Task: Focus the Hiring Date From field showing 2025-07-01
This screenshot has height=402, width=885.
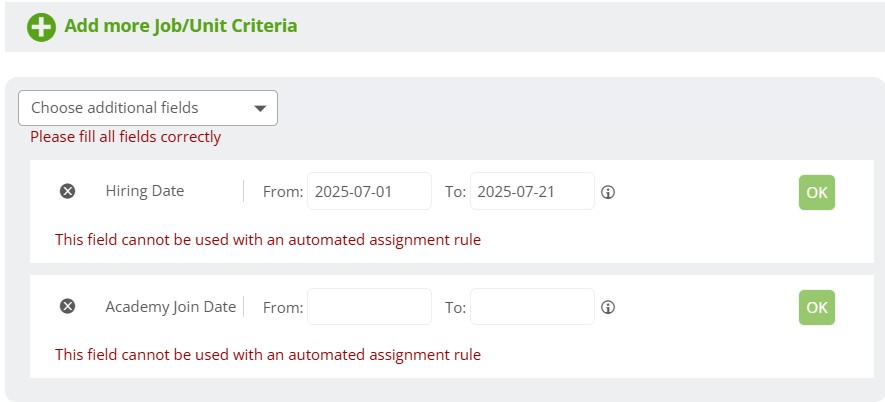Action: point(369,191)
